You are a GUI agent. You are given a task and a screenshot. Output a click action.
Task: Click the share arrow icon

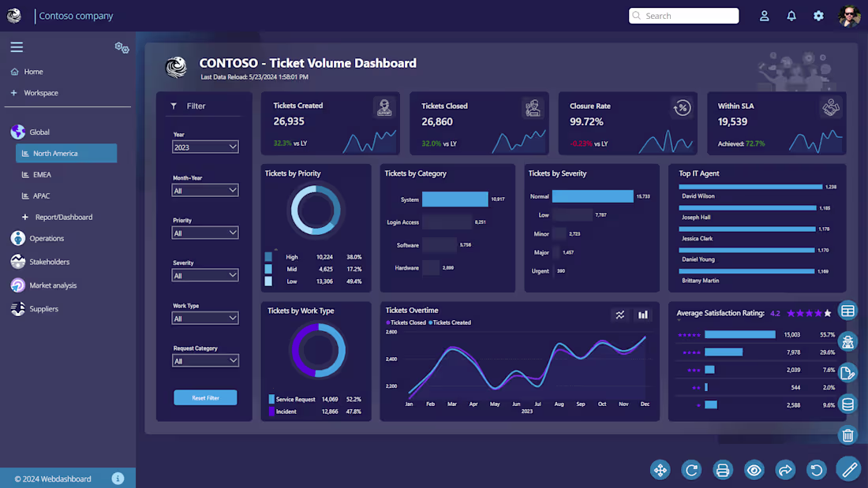coord(785,471)
